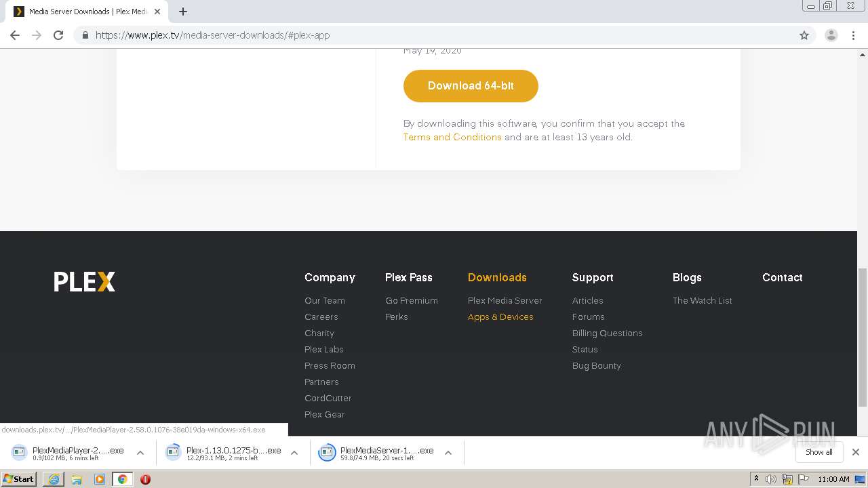
Task: Open the Careers link
Action: (x=321, y=317)
